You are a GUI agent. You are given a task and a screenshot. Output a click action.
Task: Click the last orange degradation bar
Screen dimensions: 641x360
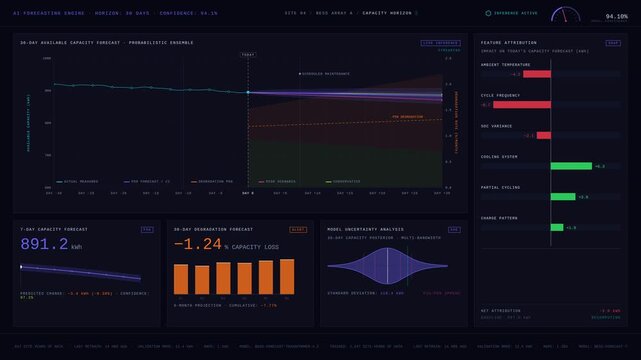(x=287, y=277)
